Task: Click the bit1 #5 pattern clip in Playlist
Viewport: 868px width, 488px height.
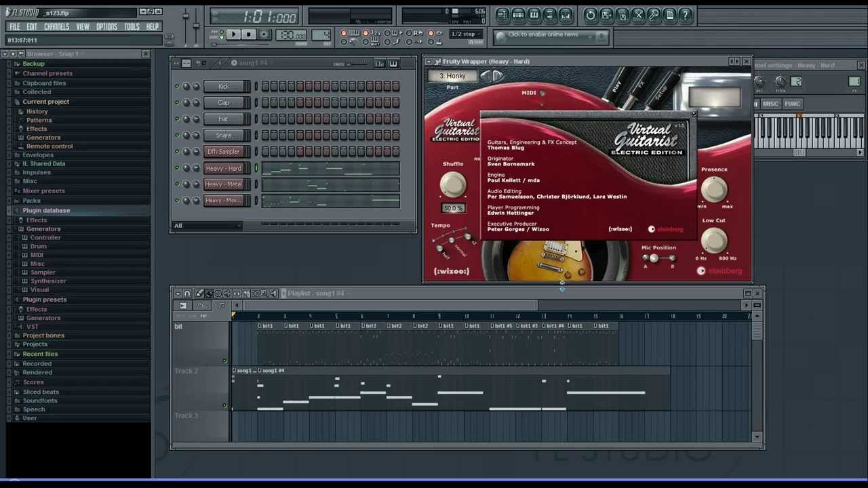Action: [x=502, y=326]
